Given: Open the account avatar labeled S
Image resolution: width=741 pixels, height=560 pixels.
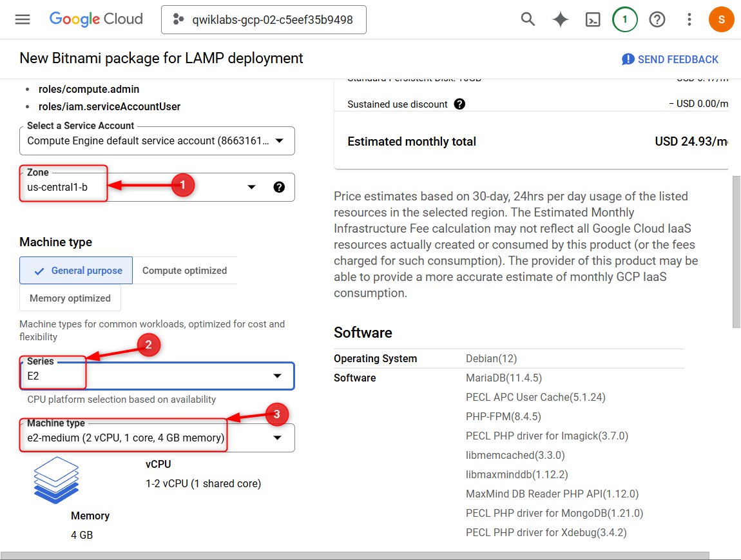Looking at the screenshot, I should pyautogui.click(x=721, y=19).
